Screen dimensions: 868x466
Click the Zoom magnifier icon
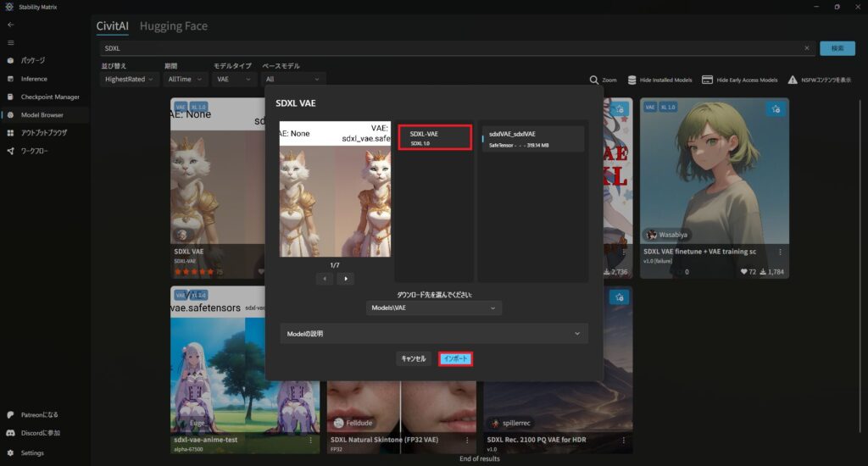(x=594, y=80)
